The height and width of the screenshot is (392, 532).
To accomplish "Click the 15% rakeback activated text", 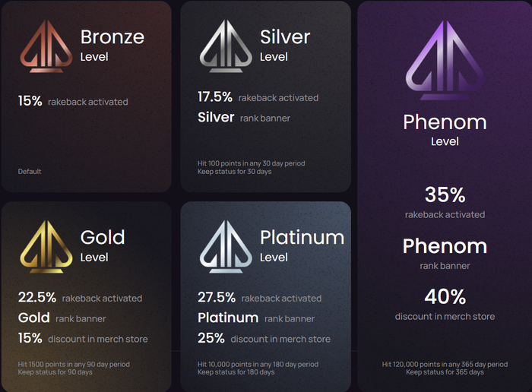I will [73, 101].
